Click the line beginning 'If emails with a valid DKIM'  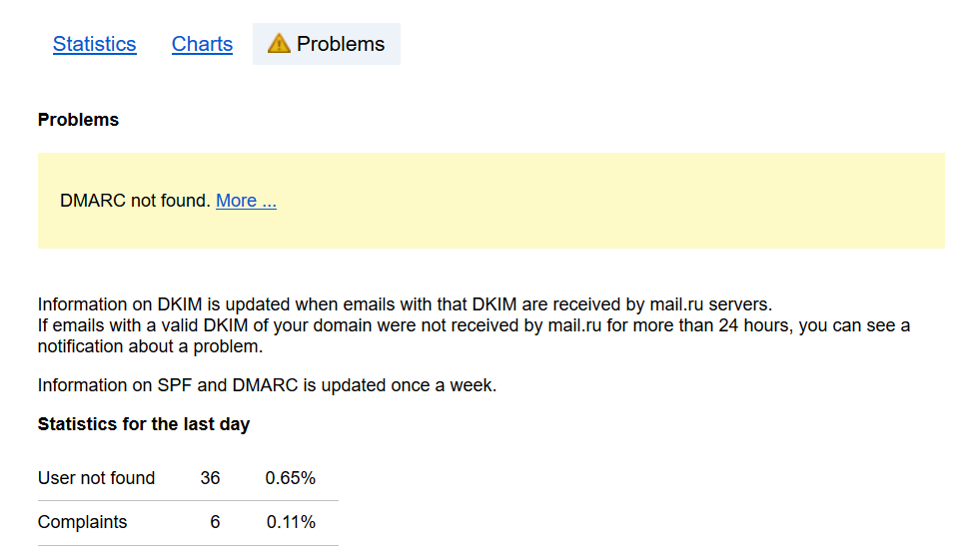coord(474,325)
